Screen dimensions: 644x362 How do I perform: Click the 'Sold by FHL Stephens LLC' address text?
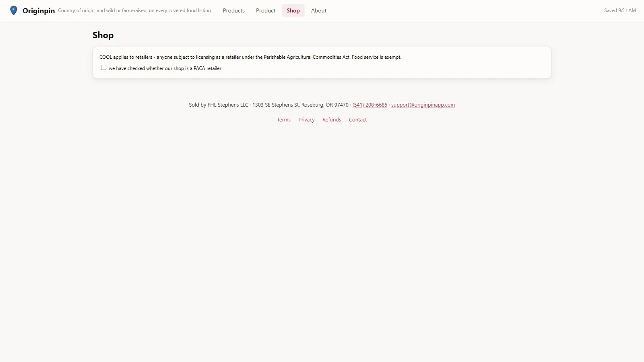(268, 105)
